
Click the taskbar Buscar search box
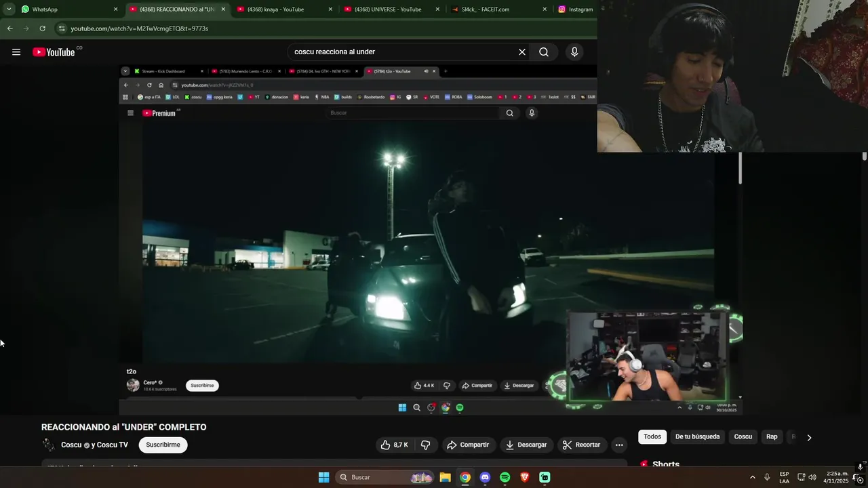386,477
